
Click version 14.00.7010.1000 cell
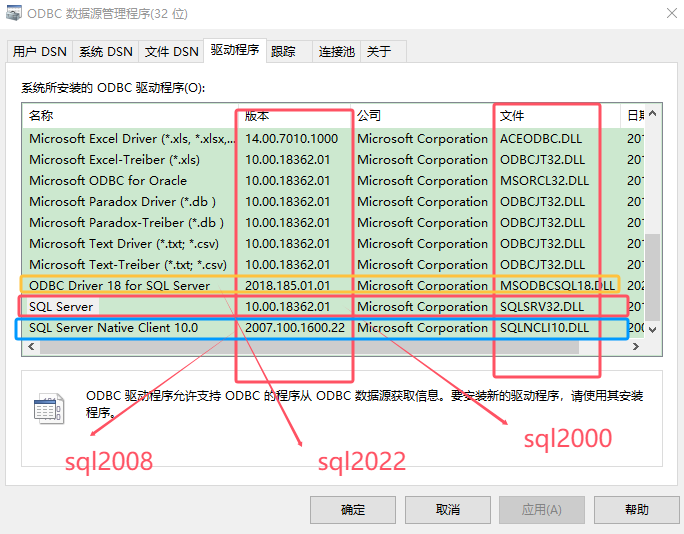[291, 139]
